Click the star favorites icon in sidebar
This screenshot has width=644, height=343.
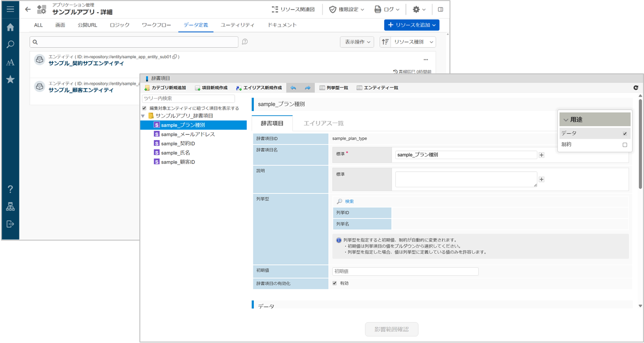10,79
